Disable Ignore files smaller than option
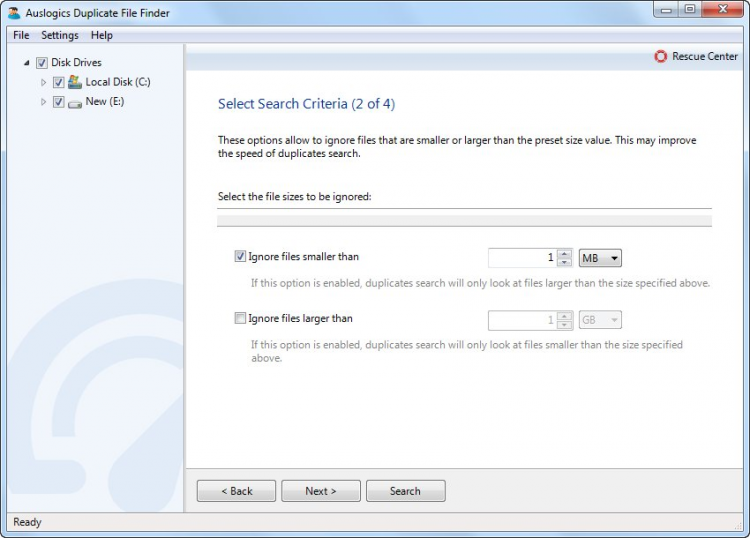 [x=240, y=256]
